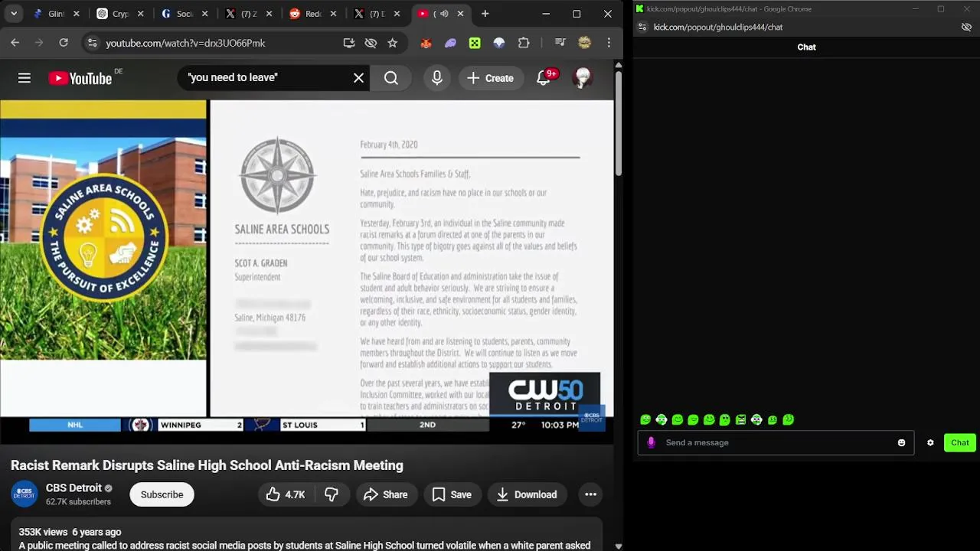Click crossed-eye icon in Kick popout address bar

[966, 27]
